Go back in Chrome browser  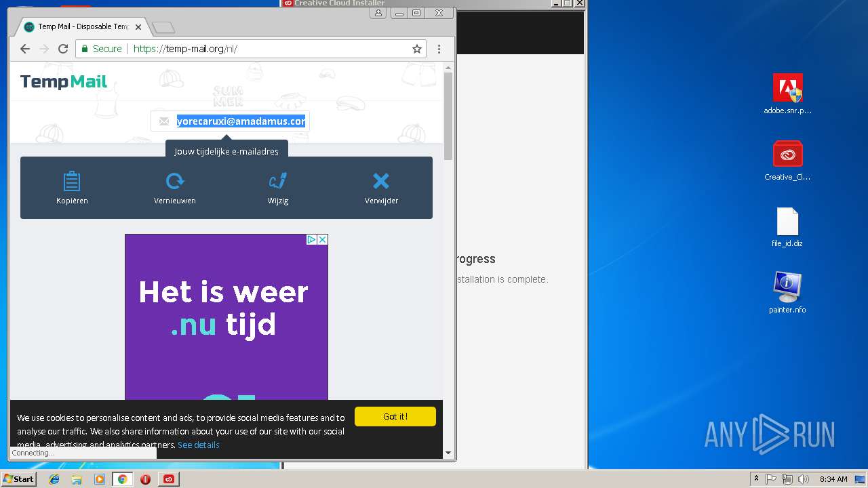click(x=25, y=49)
